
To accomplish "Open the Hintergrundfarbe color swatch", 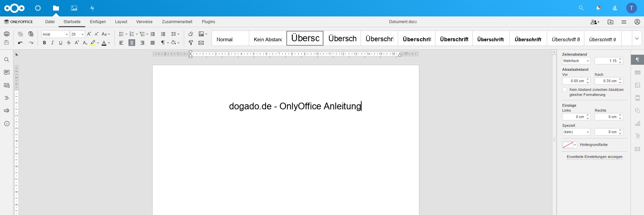I will click(569, 145).
